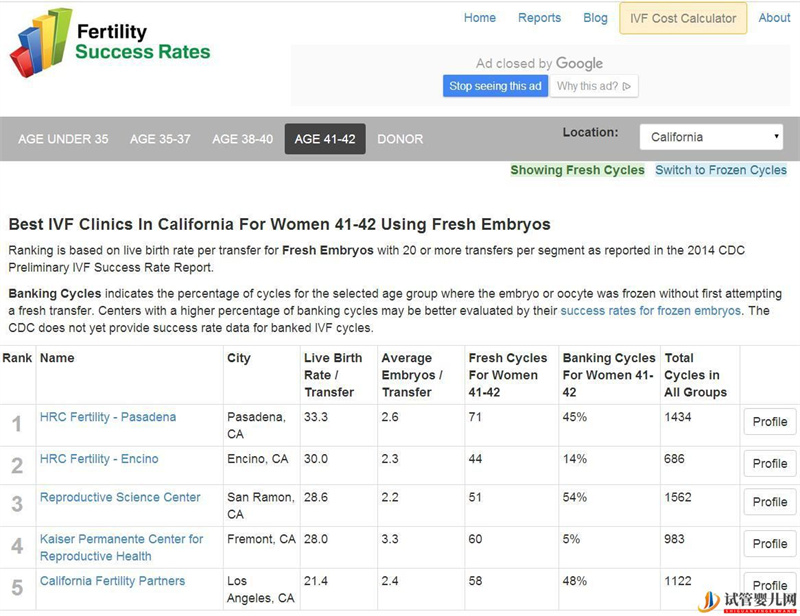Screen dimensions: 800x616
Task: Open the Home navigation link
Action: pyautogui.click(x=480, y=18)
